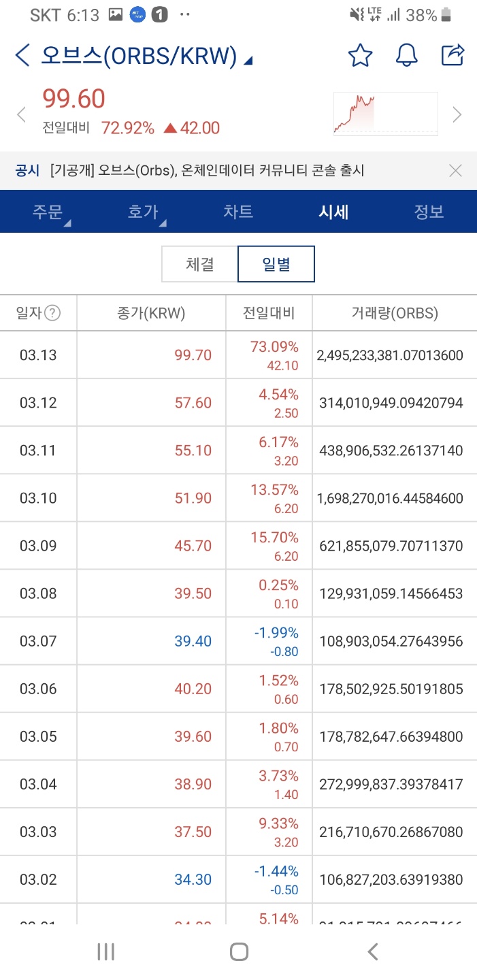Select the 6.17% change value

pos(278,442)
